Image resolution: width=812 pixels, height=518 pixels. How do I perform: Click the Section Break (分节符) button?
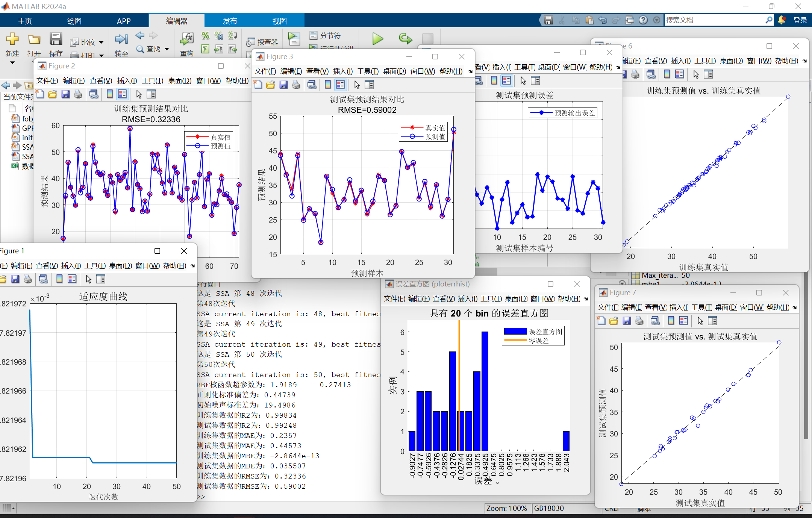click(326, 36)
